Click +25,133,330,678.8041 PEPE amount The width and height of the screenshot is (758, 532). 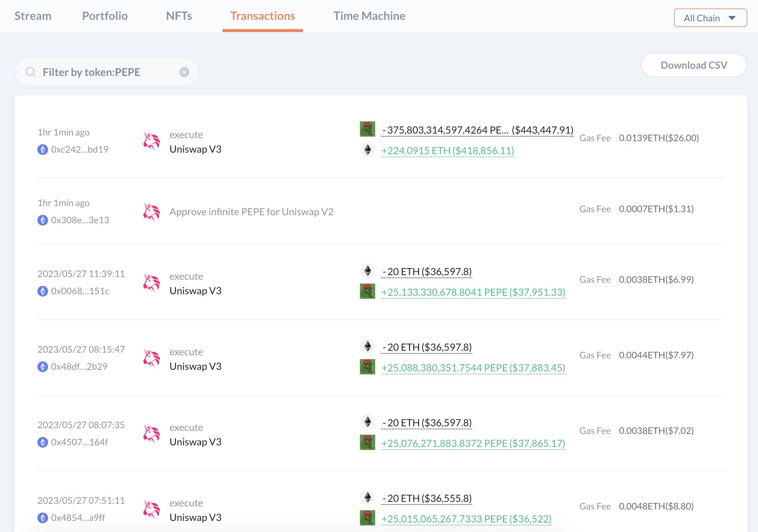(x=473, y=292)
